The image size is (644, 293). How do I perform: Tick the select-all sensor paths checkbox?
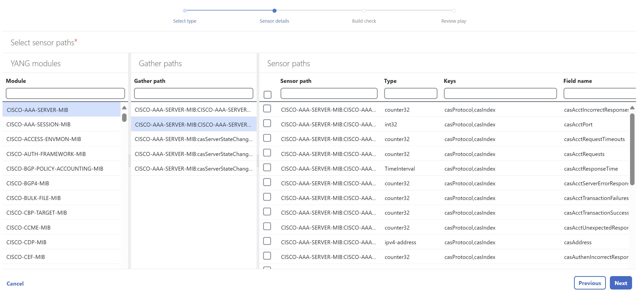[x=267, y=95]
